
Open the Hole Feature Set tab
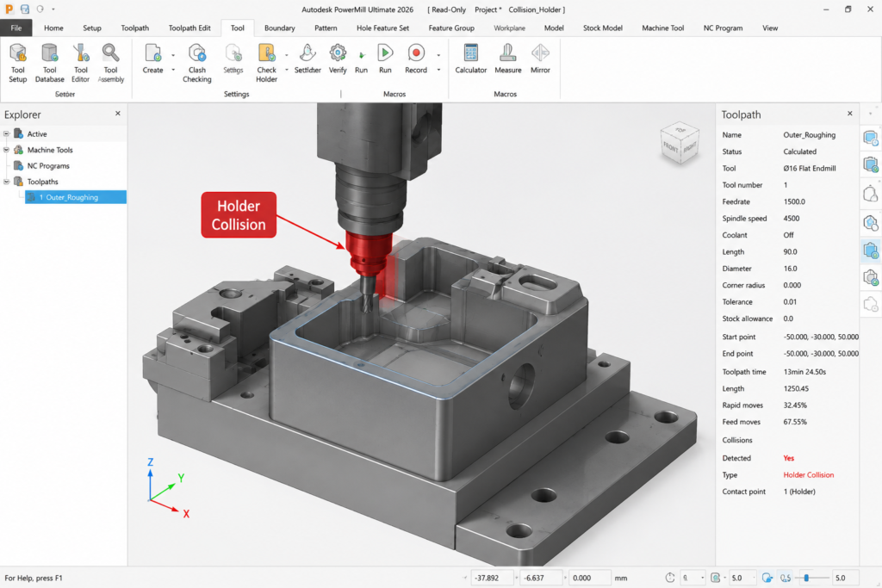pos(382,28)
